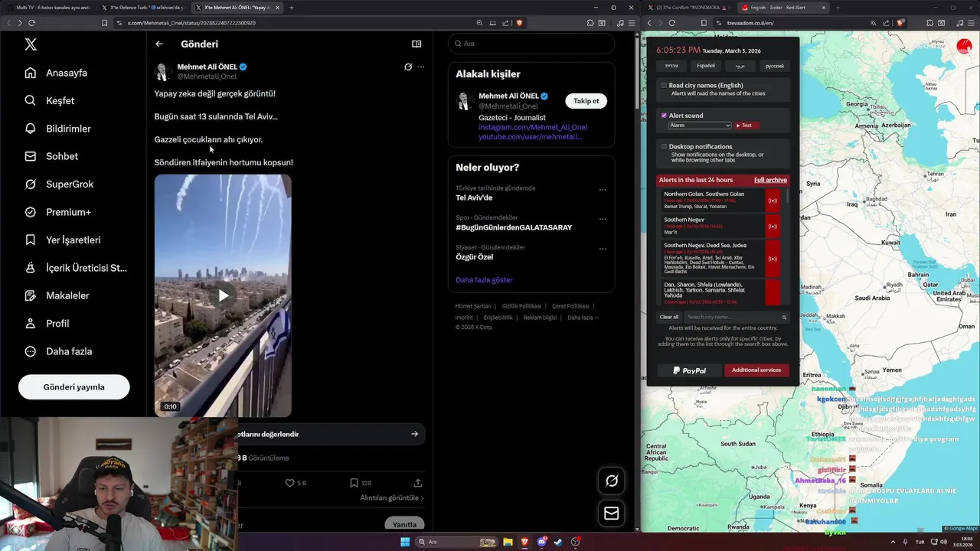
Task: Click alert icon for Southern Negev row
Action: pyautogui.click(x=773, y=227)
